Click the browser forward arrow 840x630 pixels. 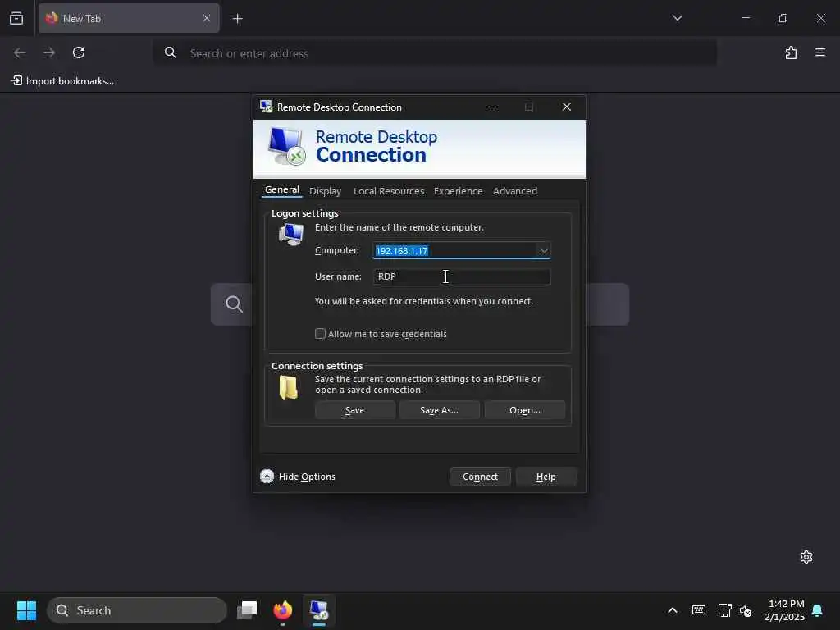49,52
